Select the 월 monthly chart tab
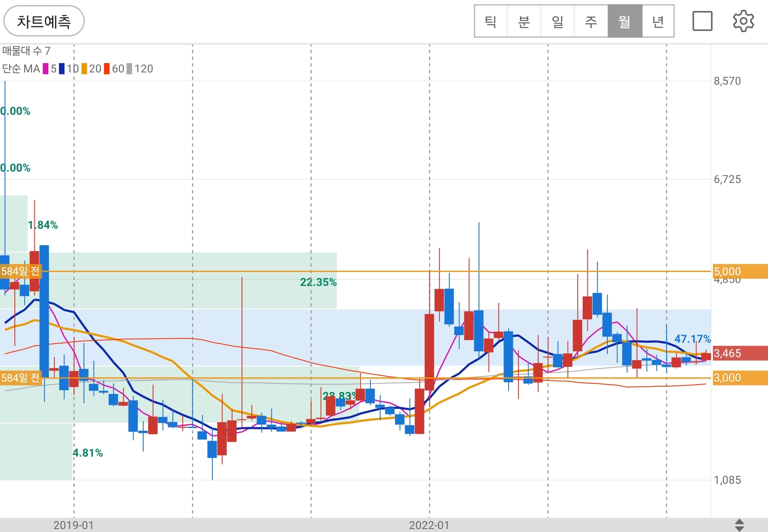 tap(625, 21)
